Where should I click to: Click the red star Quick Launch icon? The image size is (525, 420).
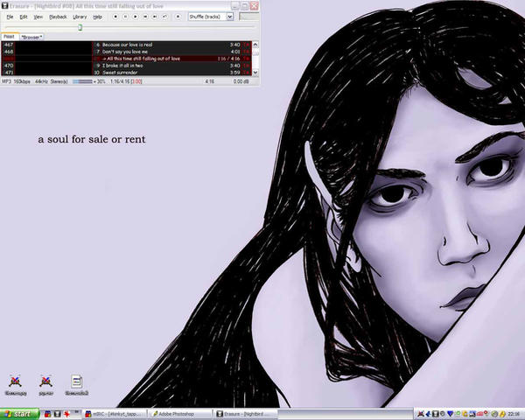[x=67, y=414]
